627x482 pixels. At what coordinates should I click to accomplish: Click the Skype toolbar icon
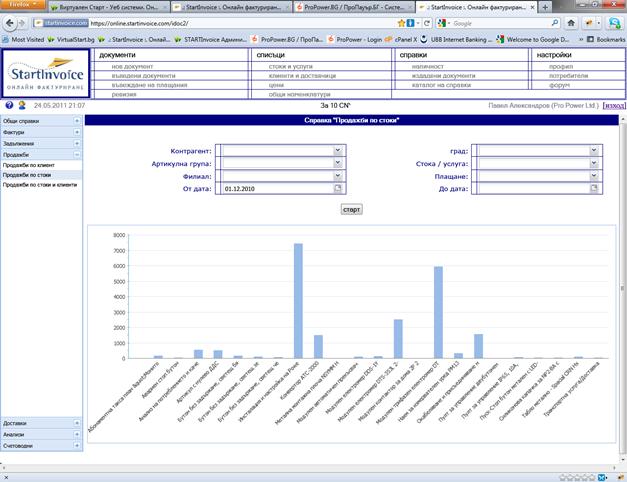tap(614, 23)
